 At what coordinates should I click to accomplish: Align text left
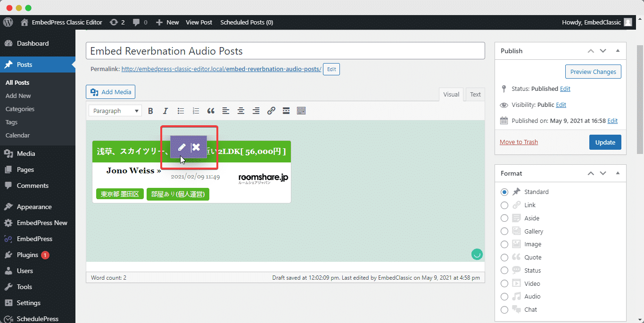click(x=226, y=111)
